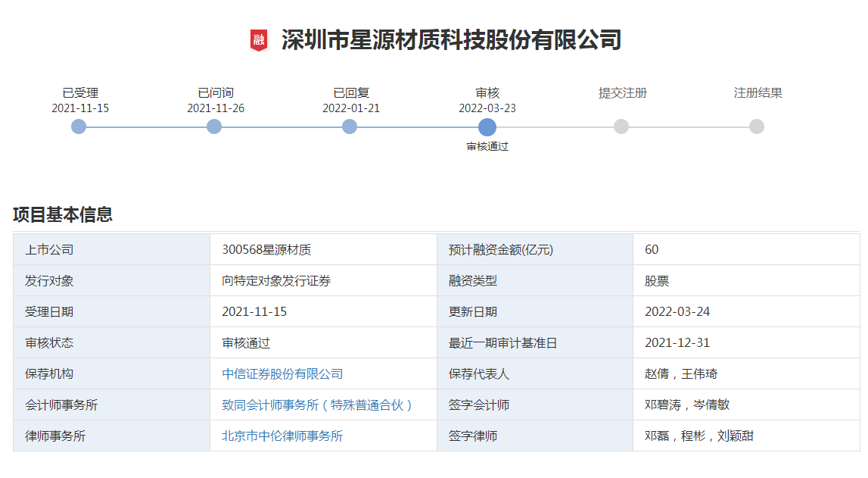The width and height of the screenshot is (868, 478).
Task: Click the 预计融资金额 value 60
Action: [x=652, y=250]
